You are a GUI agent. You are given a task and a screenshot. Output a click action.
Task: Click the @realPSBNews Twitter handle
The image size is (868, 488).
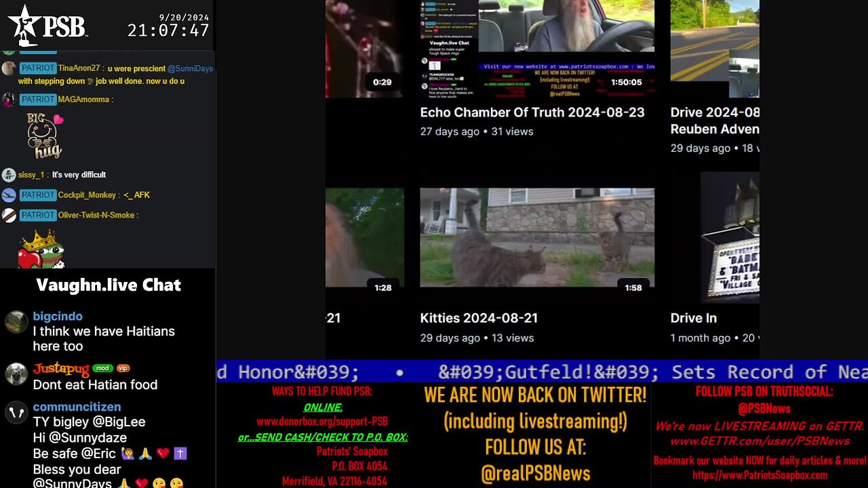(x=535, y=473)
